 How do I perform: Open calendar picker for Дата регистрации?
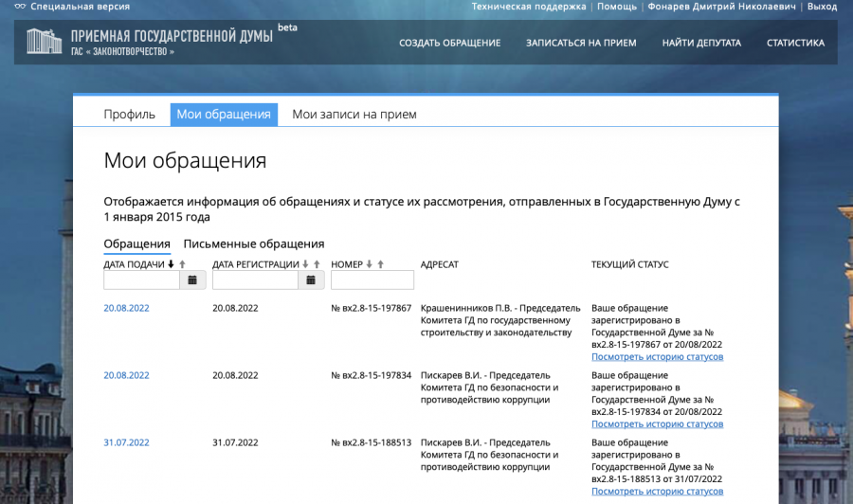pyautogui.click(x=311, y=280)
